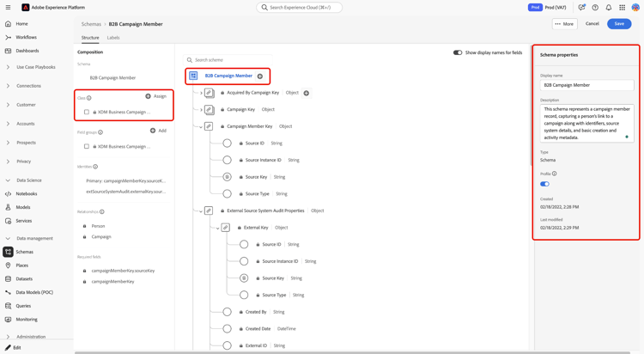644x354 pixels.
Task: Click plus icon beside Acquired By Campaign Key
Action: click(307, 94)
